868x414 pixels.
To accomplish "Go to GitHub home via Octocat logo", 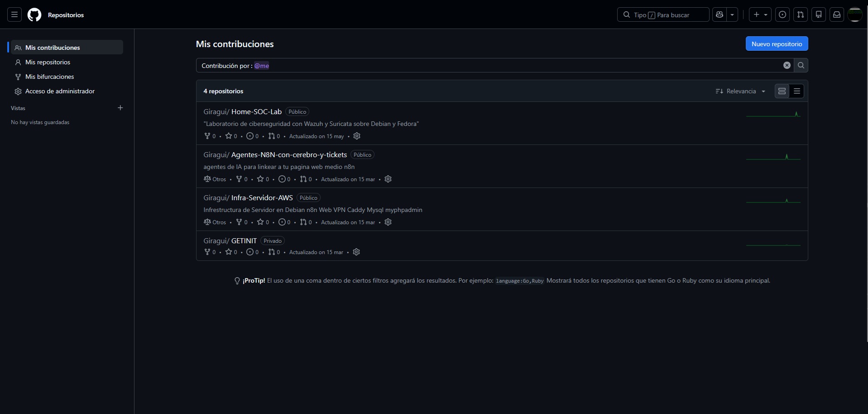I will point(34,14).
